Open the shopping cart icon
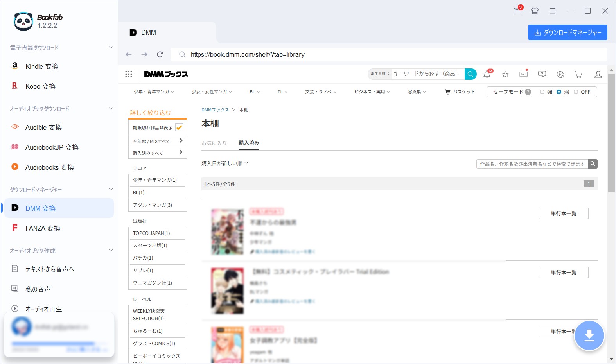616x364 pixels. pos(578,74)
